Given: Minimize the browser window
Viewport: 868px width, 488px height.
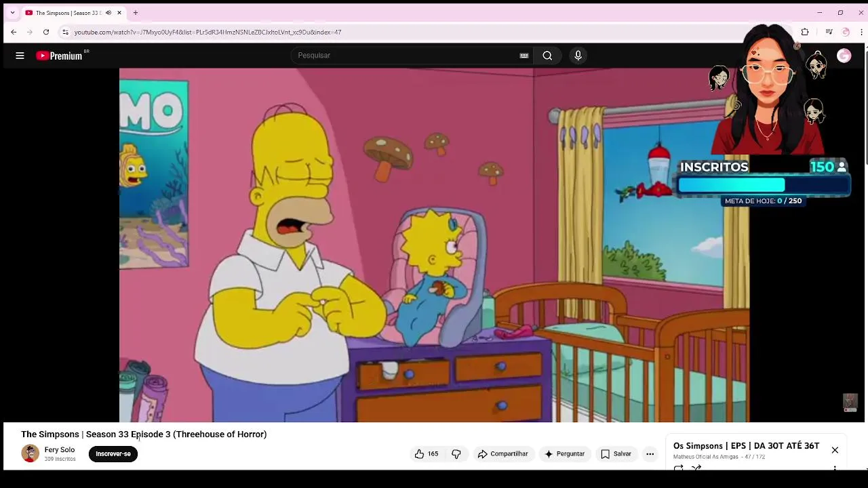Looking at the screenshot, I should [819, 13].
